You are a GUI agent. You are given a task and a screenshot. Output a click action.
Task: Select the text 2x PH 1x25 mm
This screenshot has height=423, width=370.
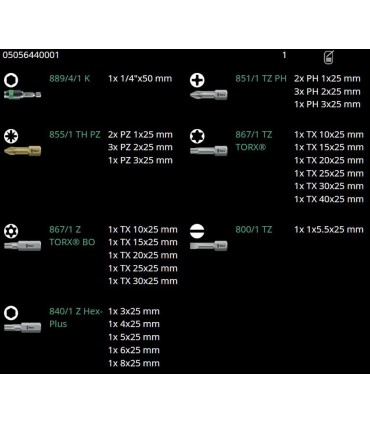click(327, 79)
